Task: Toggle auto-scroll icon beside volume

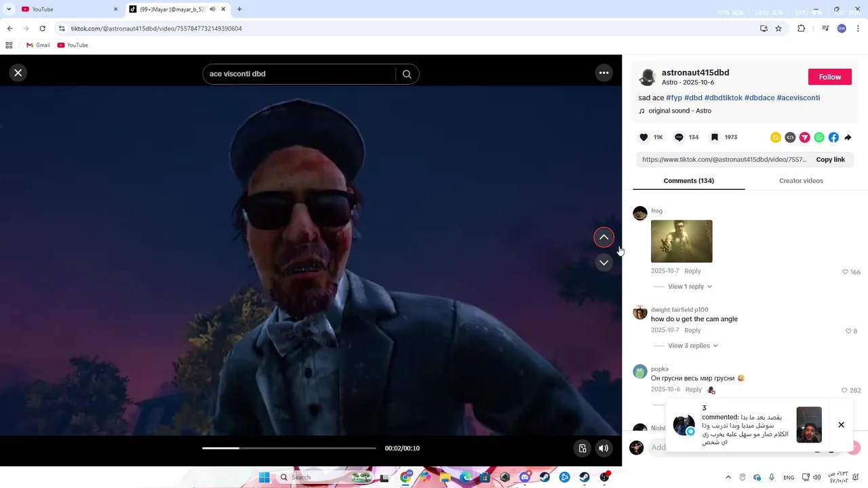Action: pyautogui.click(x=583, y=448)
